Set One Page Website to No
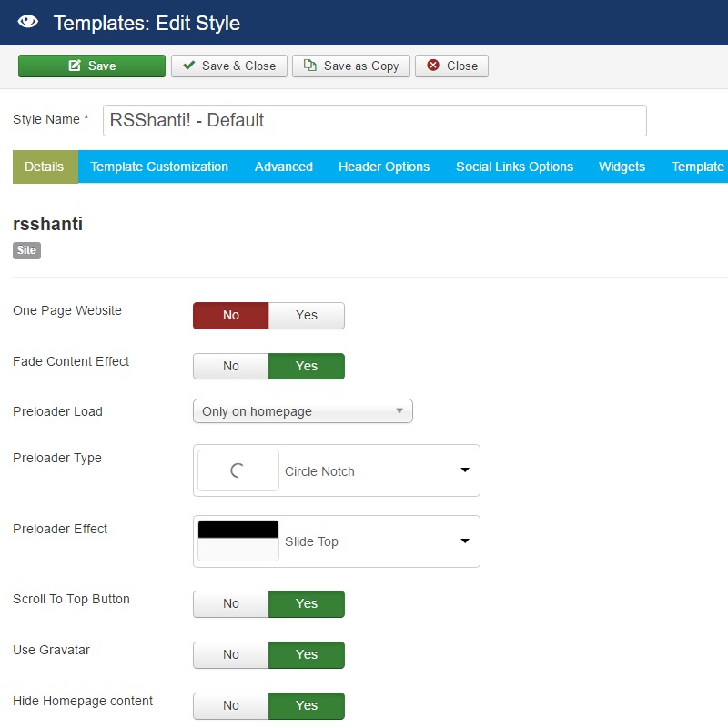The height and width of the screenshot is (728, 728). 231,316
